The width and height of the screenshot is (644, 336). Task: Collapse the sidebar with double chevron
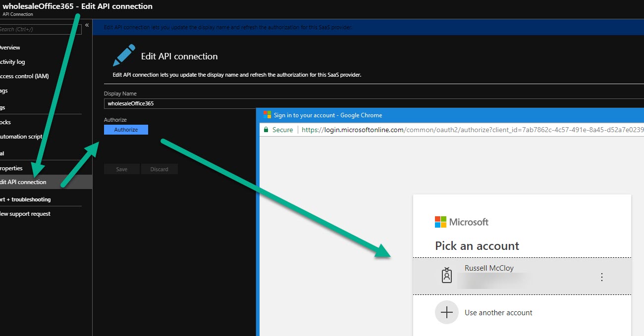pos(87,25)
